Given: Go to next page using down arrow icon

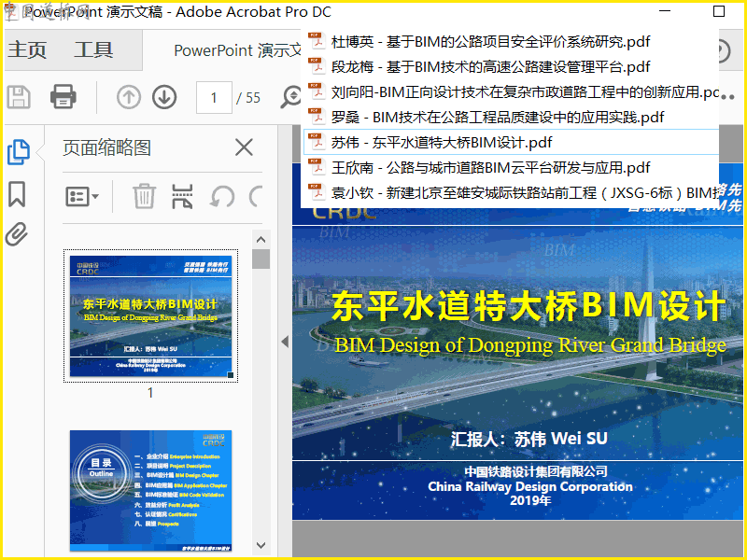Looking at the screenshot, I should [x=164, y=97].
